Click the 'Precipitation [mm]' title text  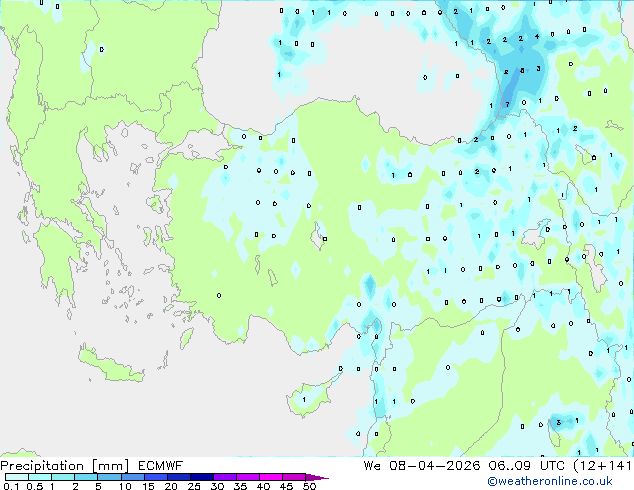click(64, 466)
